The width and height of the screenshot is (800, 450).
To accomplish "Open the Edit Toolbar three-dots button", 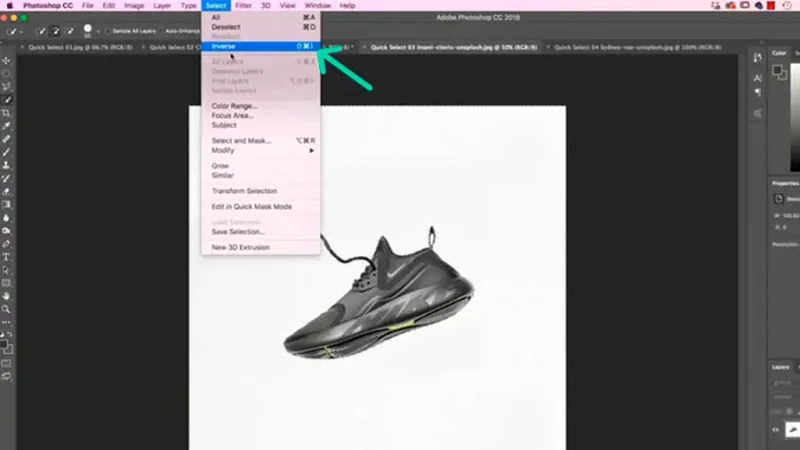I will pyautogui.click(x=6, y=322).
